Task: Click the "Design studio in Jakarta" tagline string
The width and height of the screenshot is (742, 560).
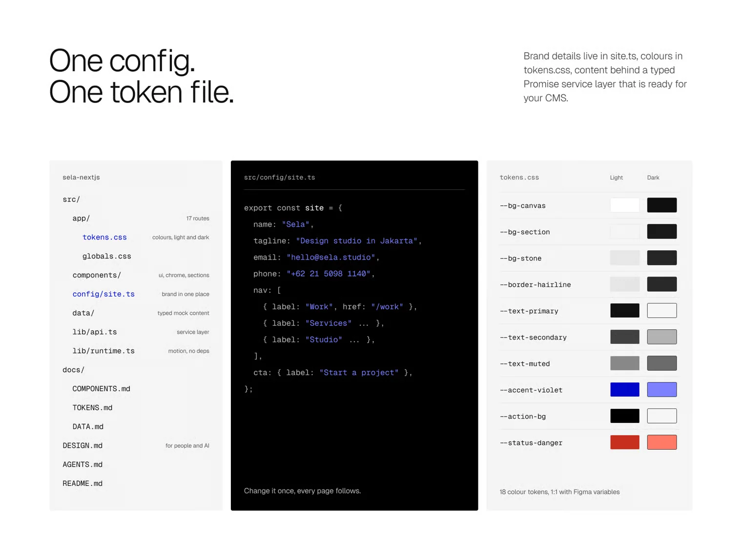Action: coord(357,241)
